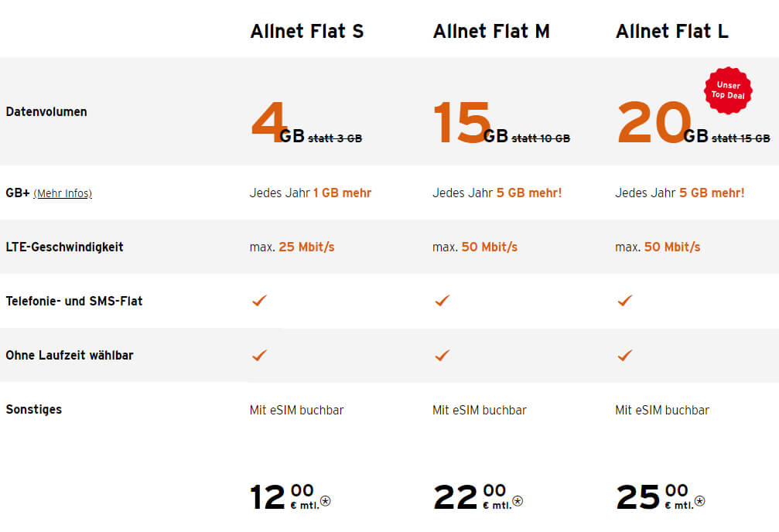This screenshot has width=779, height=532.
Task: Click Ohne Laufzeit wählbar checkmark for Allnet Flat S
Action: [259, 355]
